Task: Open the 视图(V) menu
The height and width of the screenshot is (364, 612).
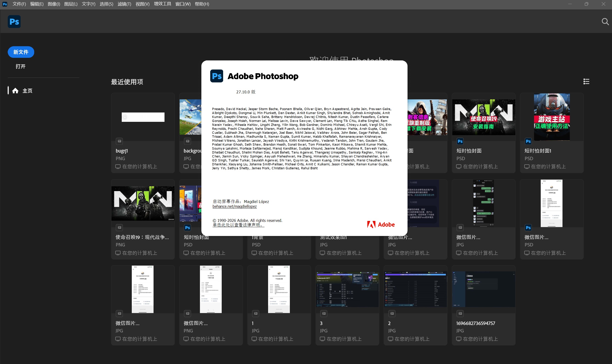Action: pyautogui.click(x=143, y=4)
